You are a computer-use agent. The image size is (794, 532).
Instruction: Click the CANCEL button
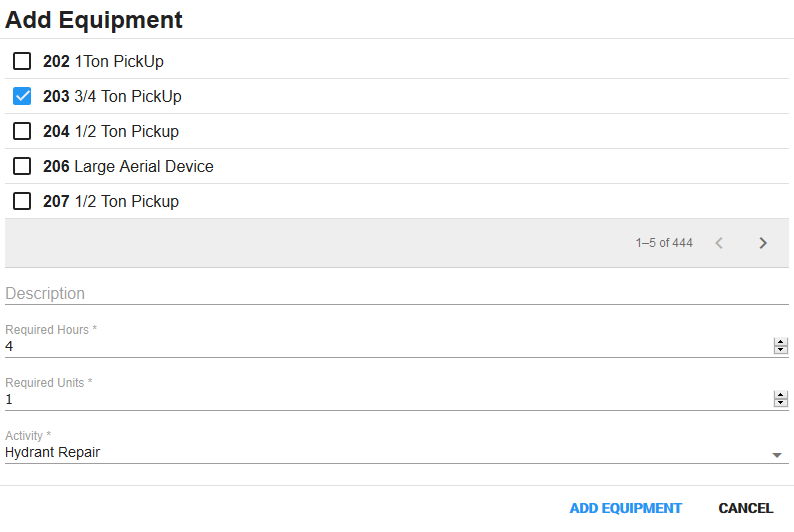point(745,508)
